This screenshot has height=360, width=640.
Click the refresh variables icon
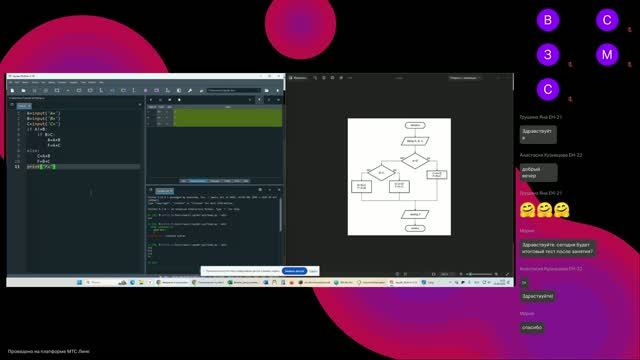[x=269, y=100]
